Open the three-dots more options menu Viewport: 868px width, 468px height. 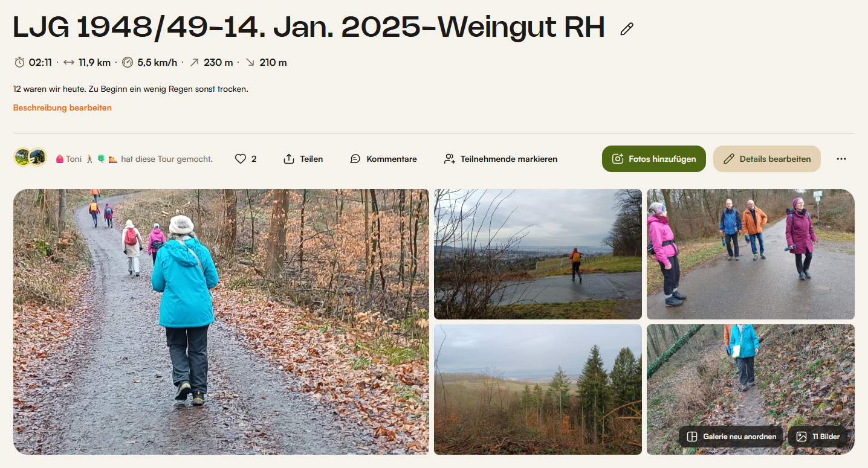click(841, 159)
